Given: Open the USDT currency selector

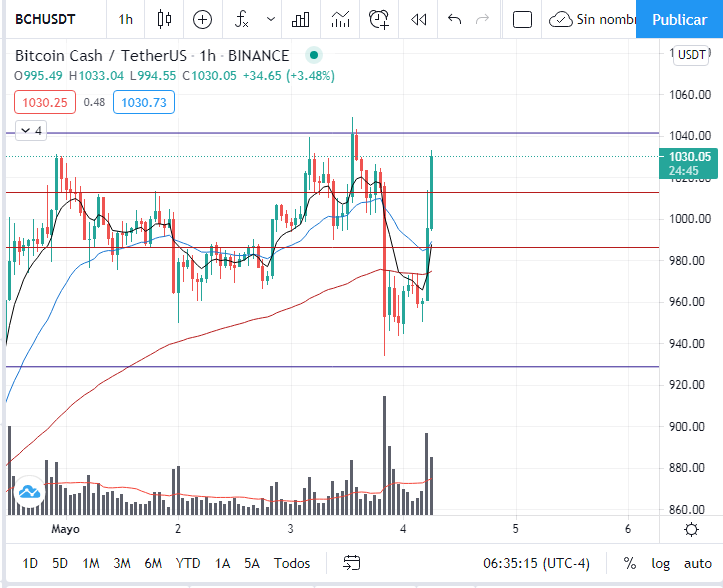Looking at the screenshot, I should pyautogui.click(x=691, y=55).
